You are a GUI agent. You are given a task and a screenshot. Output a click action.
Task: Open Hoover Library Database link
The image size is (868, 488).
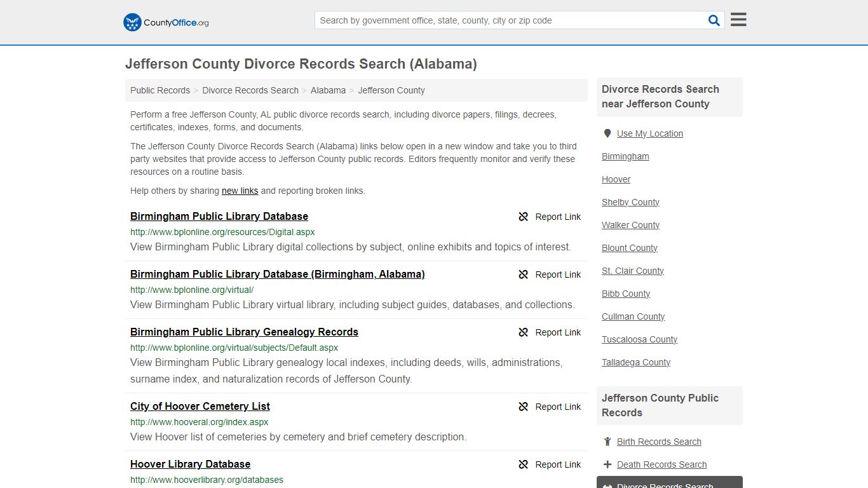click(x=191, y=464)
